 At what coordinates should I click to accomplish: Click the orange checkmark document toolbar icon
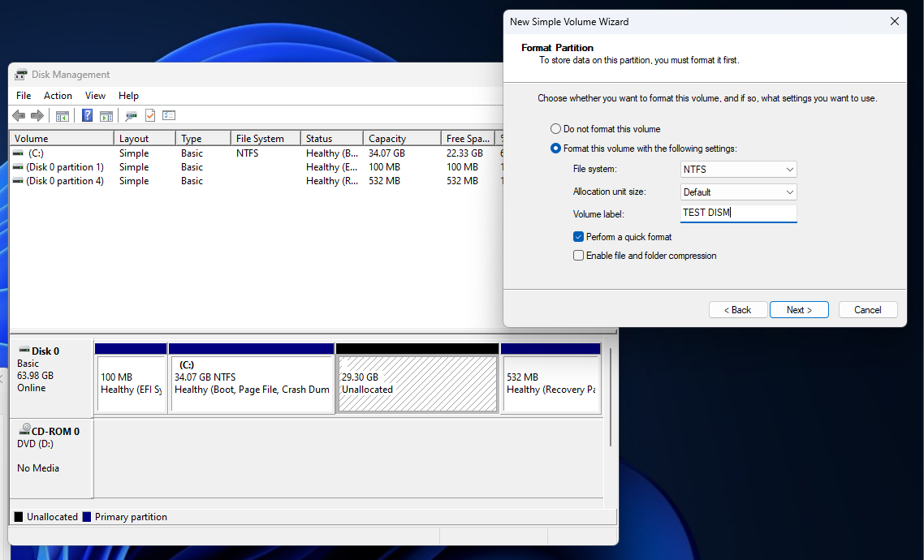tap(150, 115)
